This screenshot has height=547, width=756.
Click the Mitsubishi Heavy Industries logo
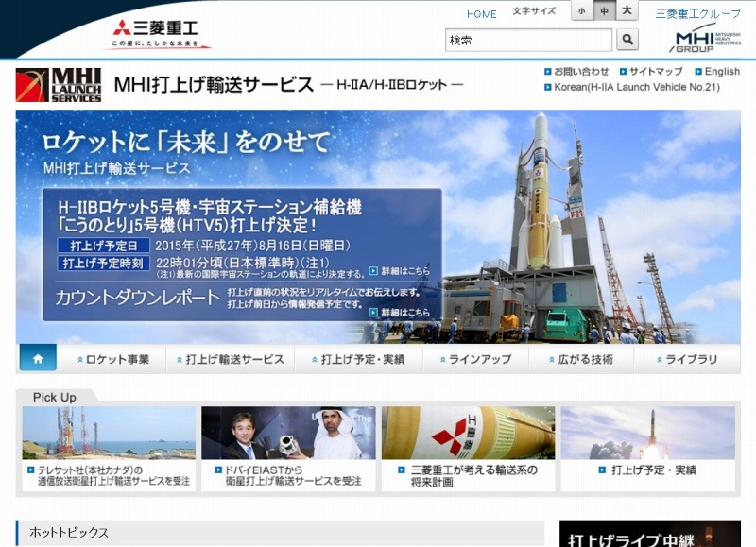point(156,34)
